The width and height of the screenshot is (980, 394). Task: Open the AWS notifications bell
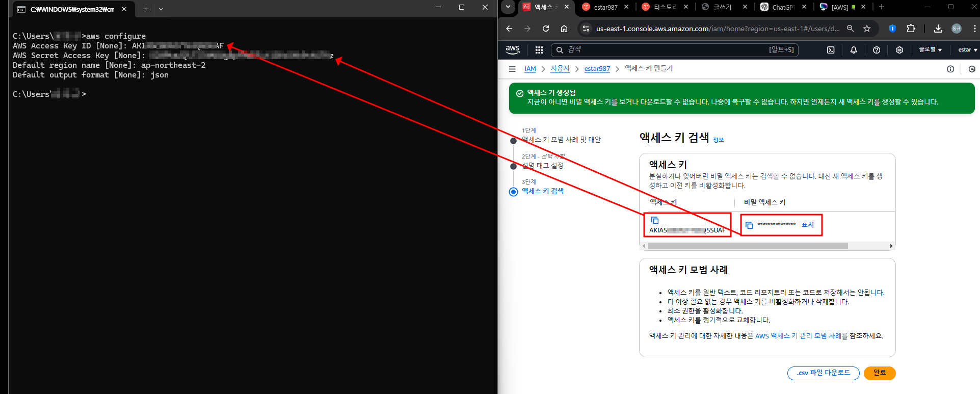[x=854, y=50]
